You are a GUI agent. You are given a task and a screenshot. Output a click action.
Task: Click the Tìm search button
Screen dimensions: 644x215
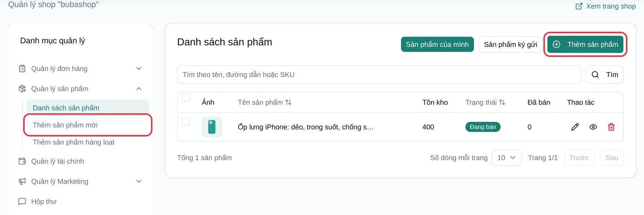coord(605,75)
